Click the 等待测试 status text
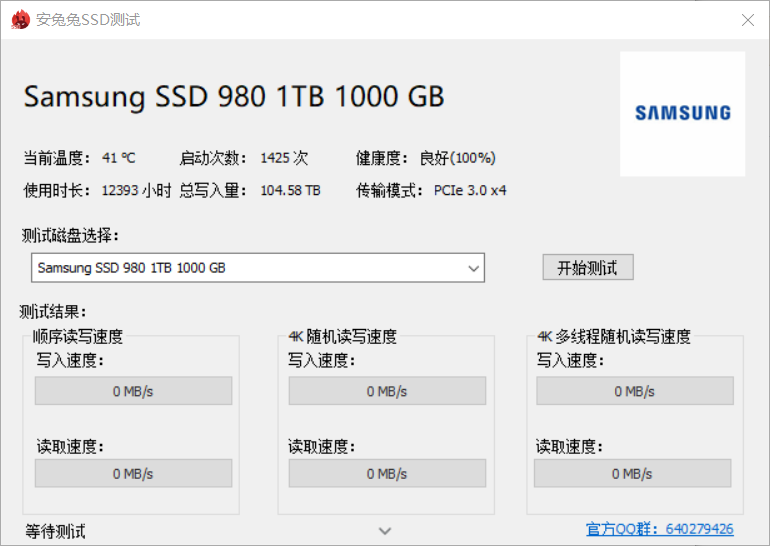Screen dimensions: 770x546 click(55, 531)
